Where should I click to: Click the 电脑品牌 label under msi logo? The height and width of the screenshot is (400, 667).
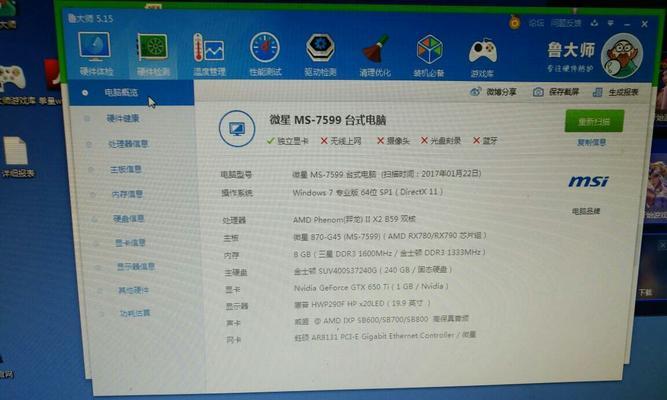click(586, 211)
